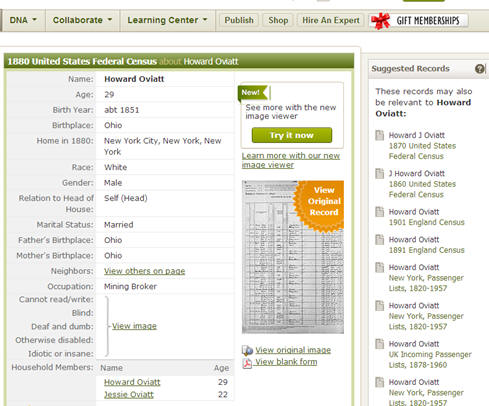This screenshot has height=406, width=489.
Task: Open the DNA dropdown menu
Action: pyautogui.click(x=23, y=20)
